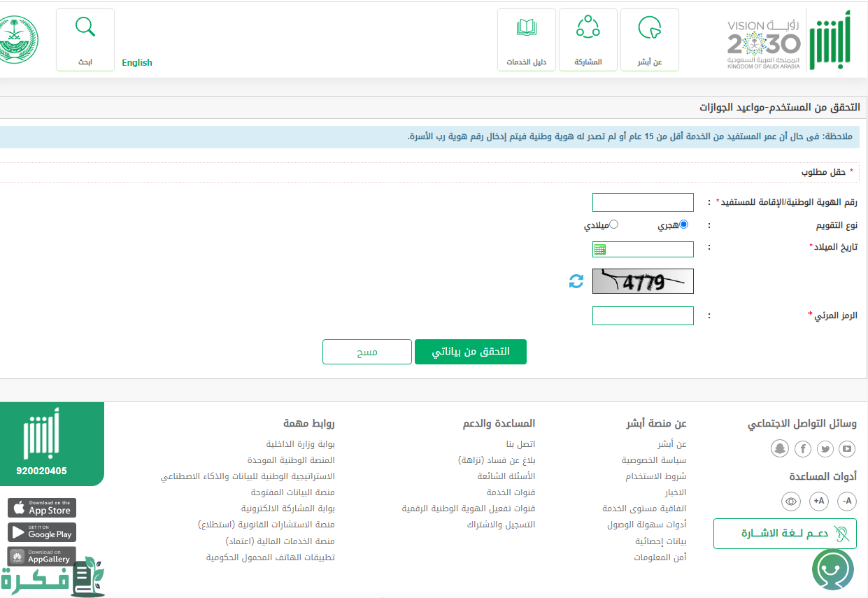
Task: Select the هجري calendar type
Action: [x=683, y=225]
